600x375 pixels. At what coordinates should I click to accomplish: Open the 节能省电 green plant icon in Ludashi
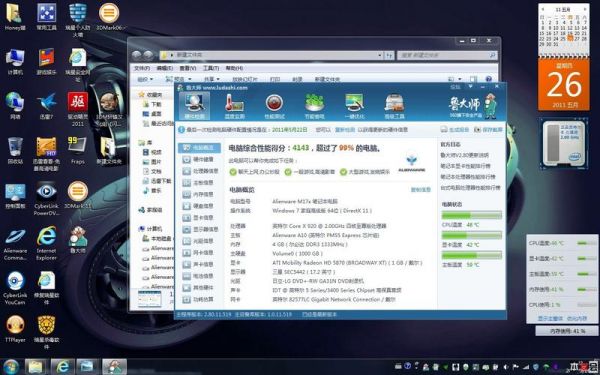coord(315,106)
